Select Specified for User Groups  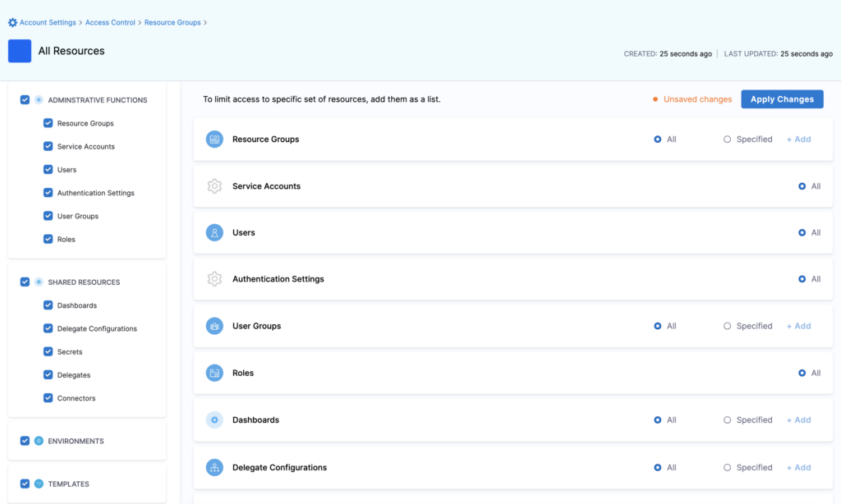(x=728, y=326)
